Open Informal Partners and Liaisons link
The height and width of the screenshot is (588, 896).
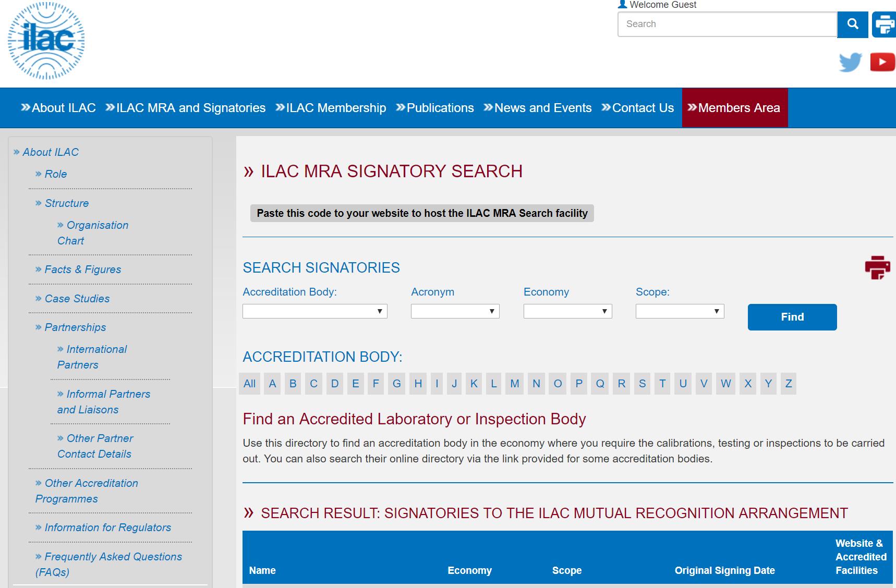104,402
